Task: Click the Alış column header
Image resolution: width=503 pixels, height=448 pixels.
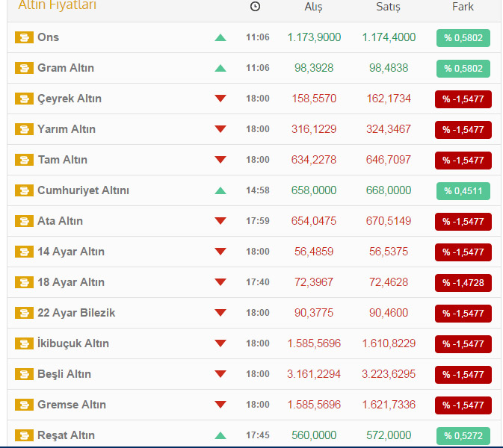Action: click(x=314, y=7)
